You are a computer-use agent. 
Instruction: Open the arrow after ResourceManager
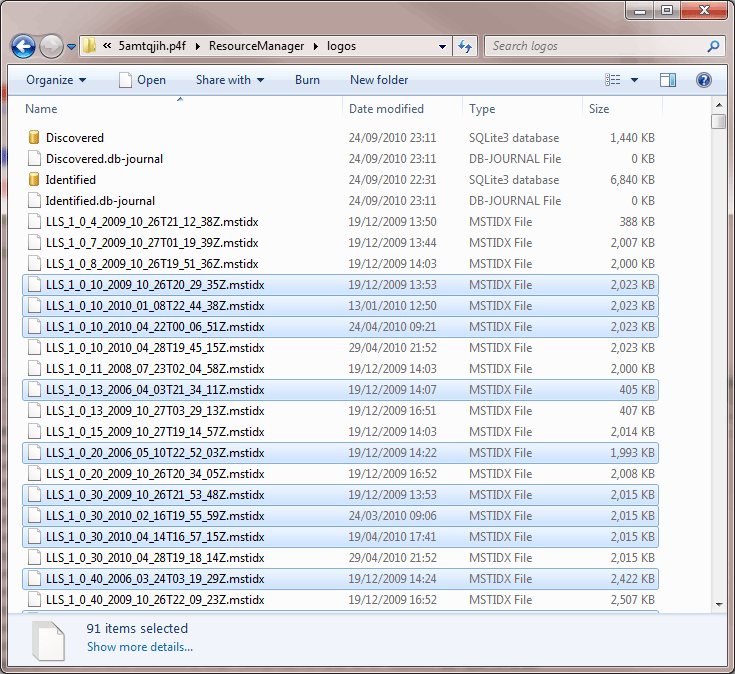tap(315, 46)
